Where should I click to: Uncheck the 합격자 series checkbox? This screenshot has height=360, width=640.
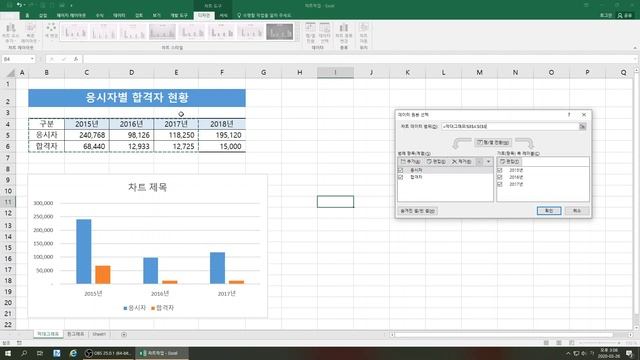click(x=400, y=177)
